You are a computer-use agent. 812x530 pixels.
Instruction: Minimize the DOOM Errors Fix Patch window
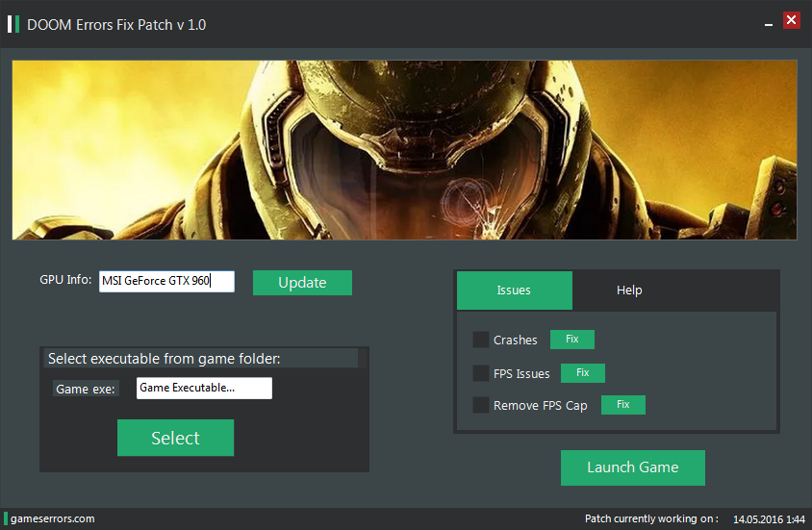point(769,24)
